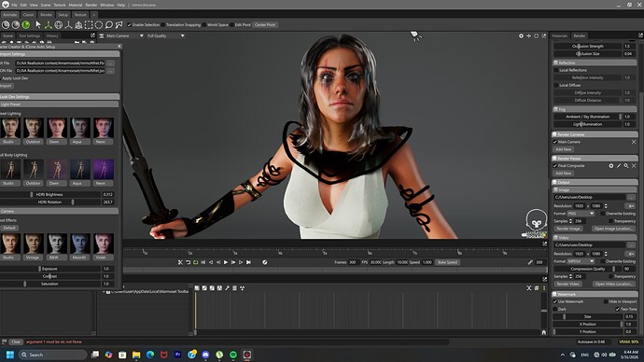The image size is (644, 362).
Task: Remove the Final Composite render pass
Action: (x=634, y=165)
